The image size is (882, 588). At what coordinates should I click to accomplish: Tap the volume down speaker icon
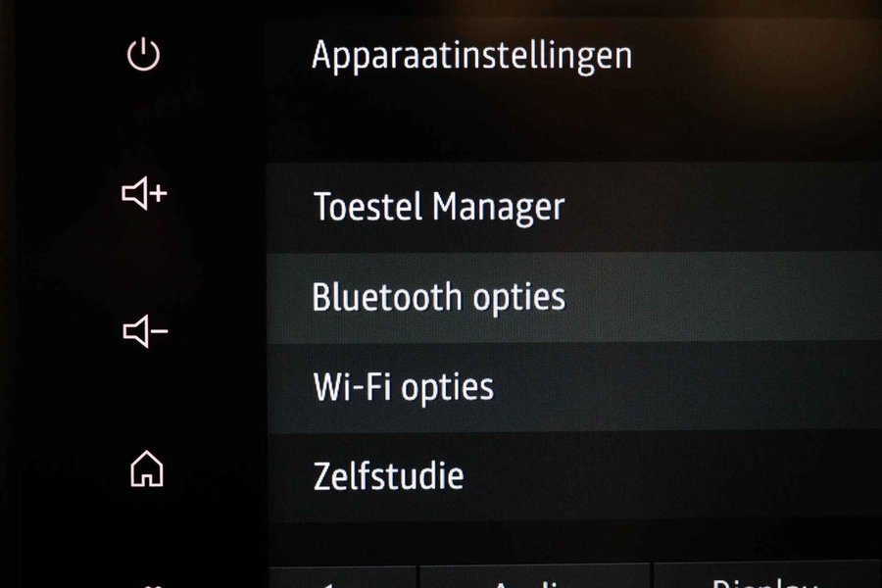pyautogui.click(x=145, y=331)
